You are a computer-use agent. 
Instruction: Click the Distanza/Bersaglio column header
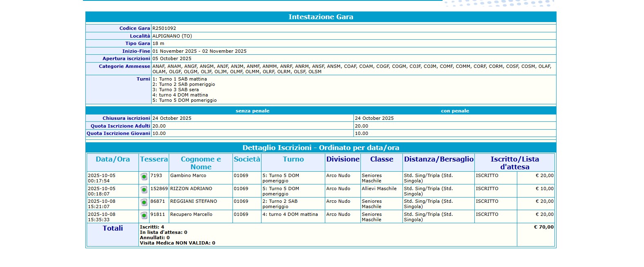[x=438, y=159]
